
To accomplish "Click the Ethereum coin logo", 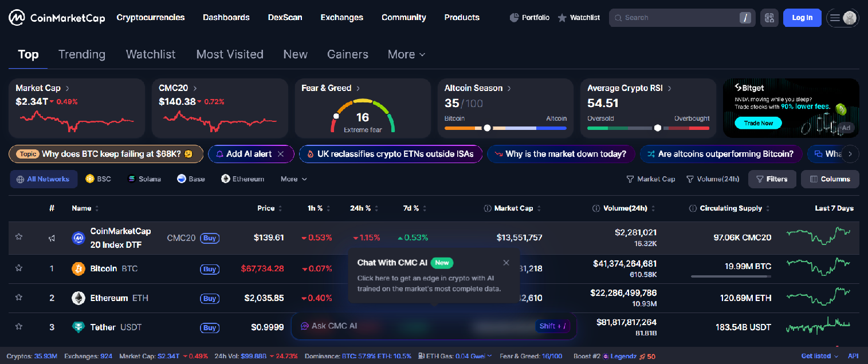I will point(78,298).
